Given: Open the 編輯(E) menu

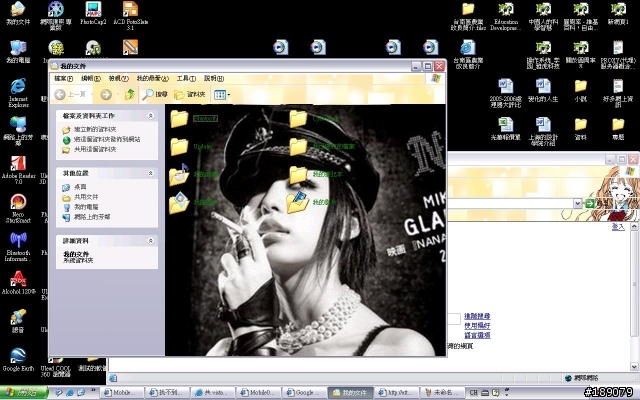Looking at the screenshot, I should pyautogui.click(x=91, y=78).
